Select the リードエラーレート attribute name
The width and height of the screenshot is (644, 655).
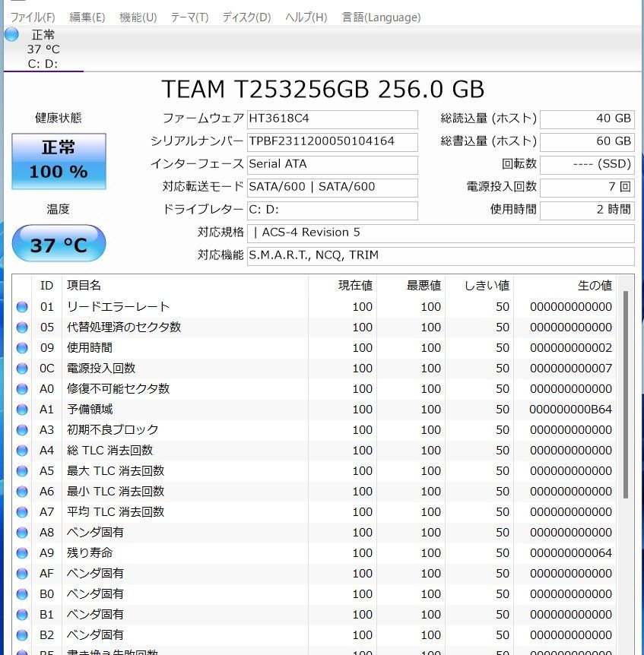[119, 307]
